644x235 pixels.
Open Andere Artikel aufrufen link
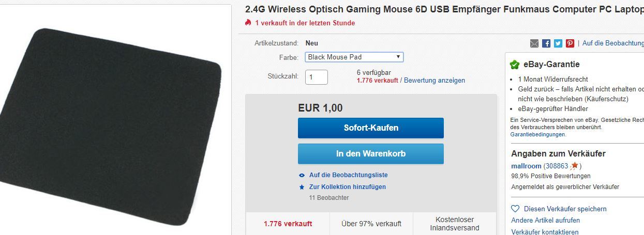[x=545, y=221]
